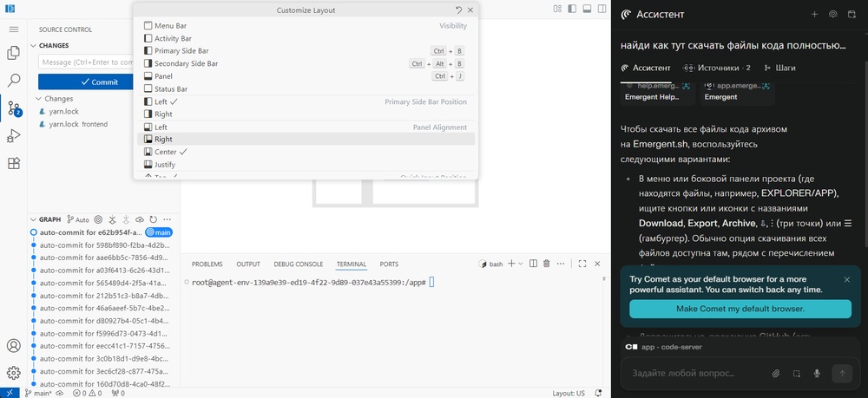Click errors and warnings count in status bar
Viewport: 868px width, 398px height.
87,393
